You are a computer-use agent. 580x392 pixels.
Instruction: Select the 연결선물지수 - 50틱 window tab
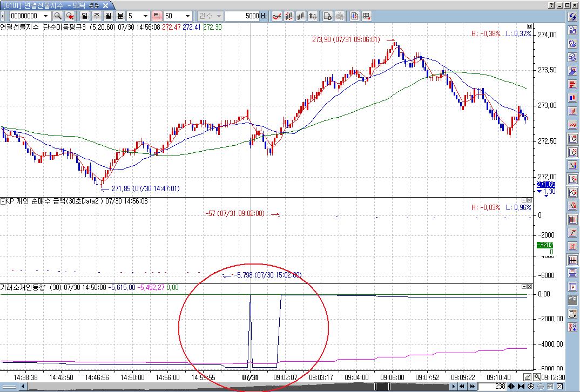pyautogui.click(x=56, y=5)
